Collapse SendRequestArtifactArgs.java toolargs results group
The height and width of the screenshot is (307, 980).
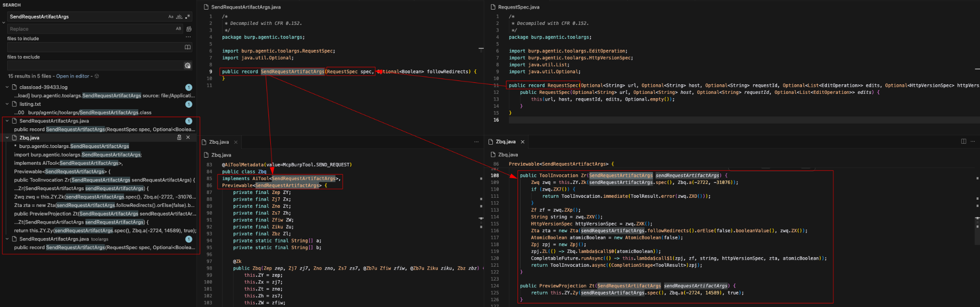(7, 239)
